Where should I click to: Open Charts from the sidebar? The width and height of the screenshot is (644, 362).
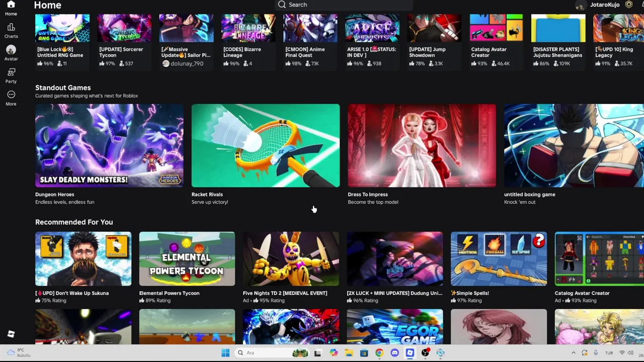pos(11,31)
